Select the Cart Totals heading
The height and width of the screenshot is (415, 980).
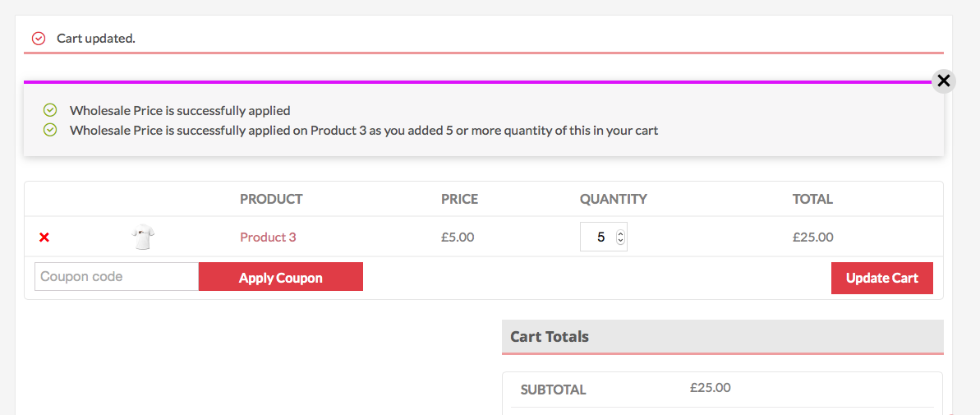click(550, 336)
